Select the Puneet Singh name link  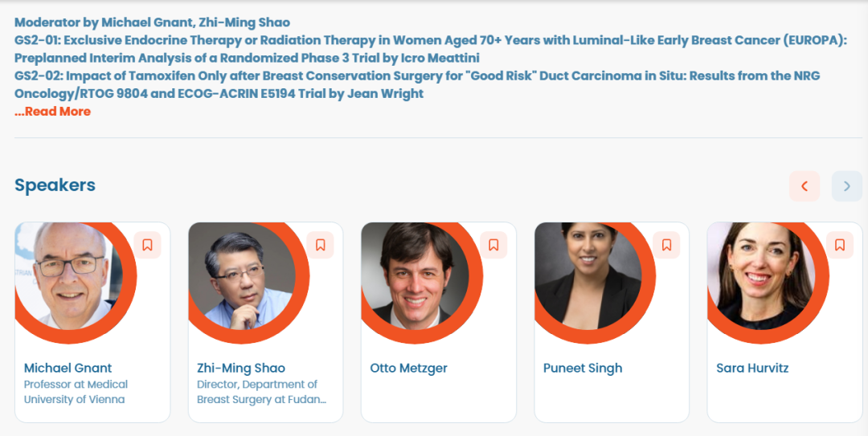pos(583,368)
